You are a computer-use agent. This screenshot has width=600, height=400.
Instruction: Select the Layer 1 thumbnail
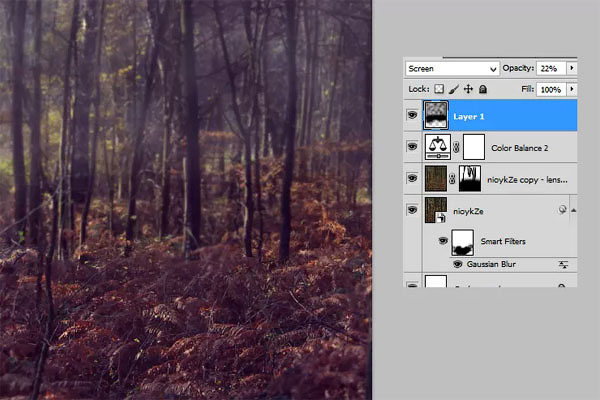coord(435,115)
